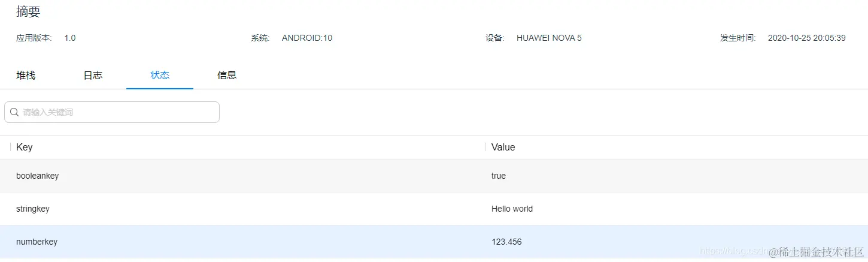Click device value HUAWEI NOVA 5
This screenshot has height=262, width=868.
click(549, 38)
